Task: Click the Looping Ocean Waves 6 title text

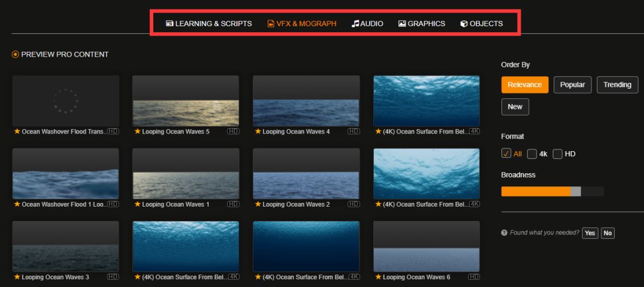Action: click(416, 277)
